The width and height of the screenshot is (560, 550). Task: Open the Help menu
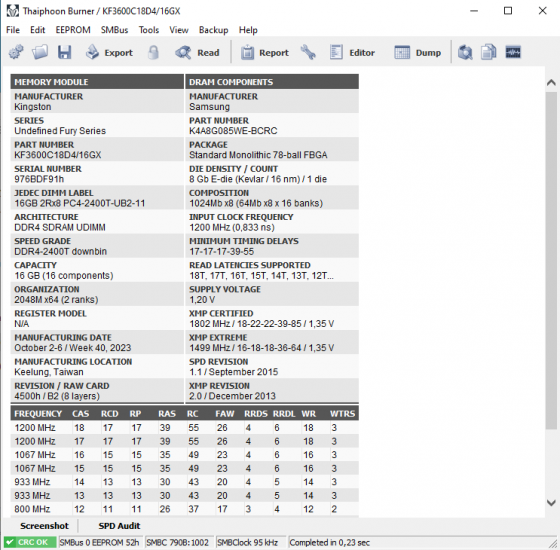coord(248,30)
